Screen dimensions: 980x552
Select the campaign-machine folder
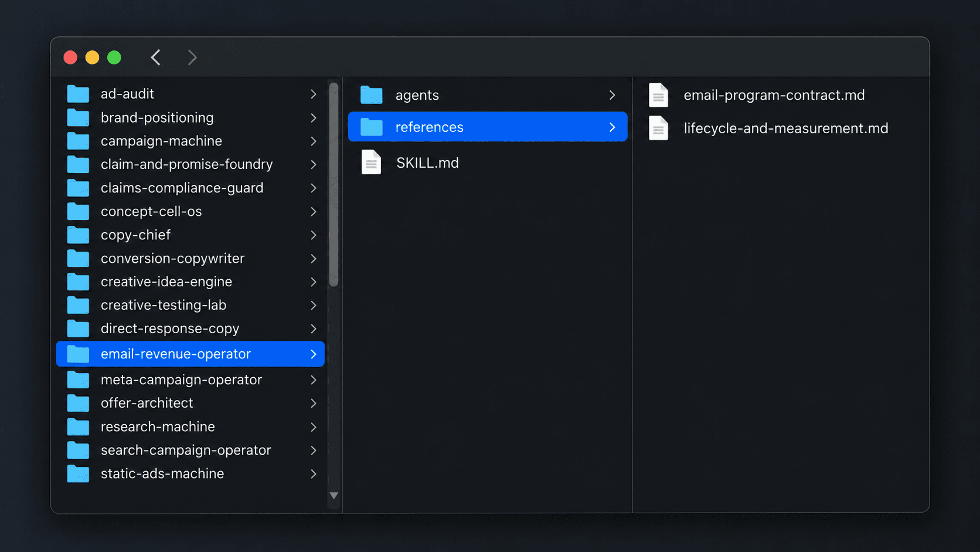pos(190,141)
